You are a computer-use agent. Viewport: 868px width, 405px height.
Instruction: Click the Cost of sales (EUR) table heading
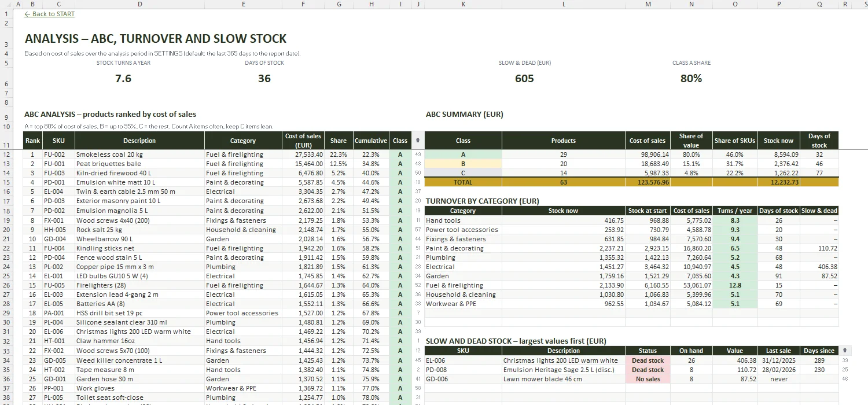(x=303, y=141)
